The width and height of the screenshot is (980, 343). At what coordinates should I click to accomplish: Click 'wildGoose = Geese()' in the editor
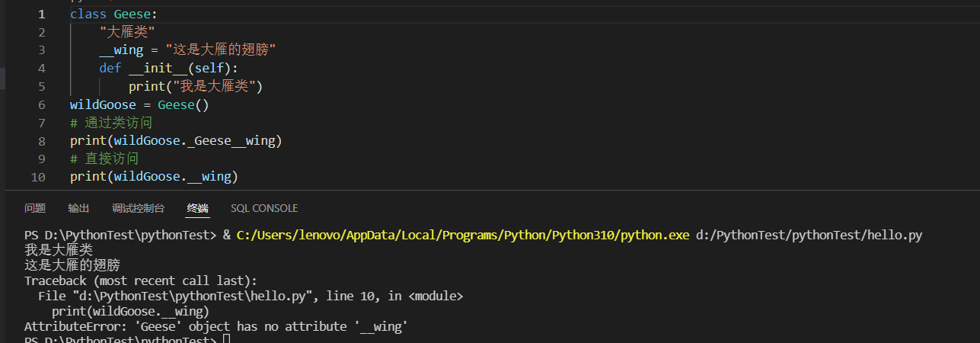click(139, 104)
